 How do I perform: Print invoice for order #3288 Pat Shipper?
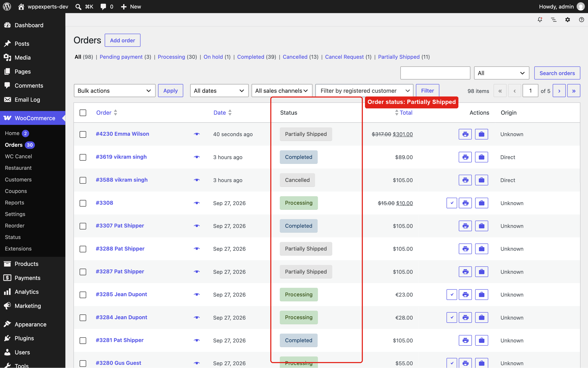(465, 249)
